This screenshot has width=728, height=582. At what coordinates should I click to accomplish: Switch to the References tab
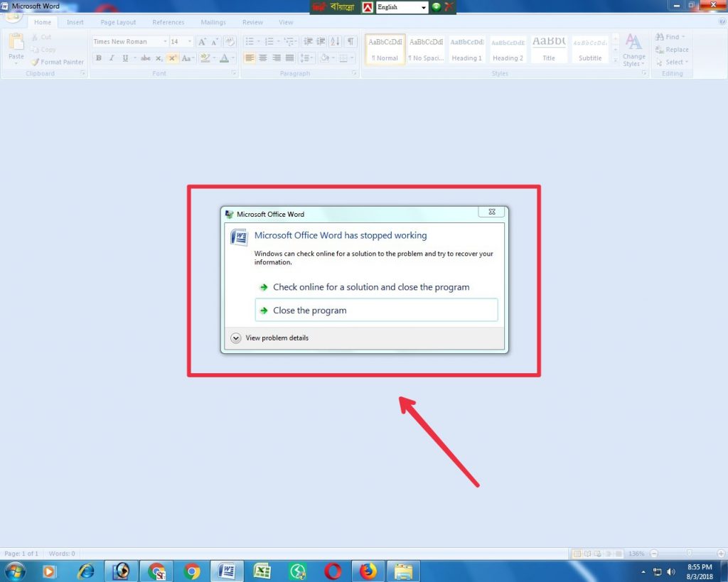point(168,22)
